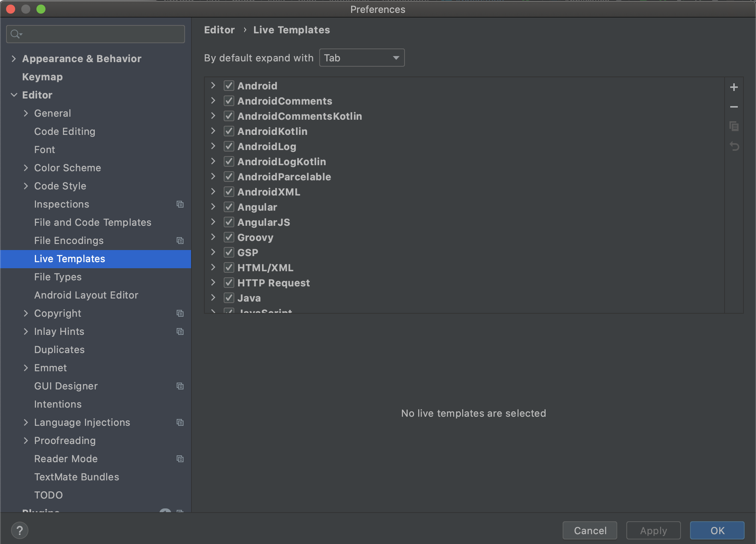Click the restore deleted defaults icon

[x=734, y=146]
